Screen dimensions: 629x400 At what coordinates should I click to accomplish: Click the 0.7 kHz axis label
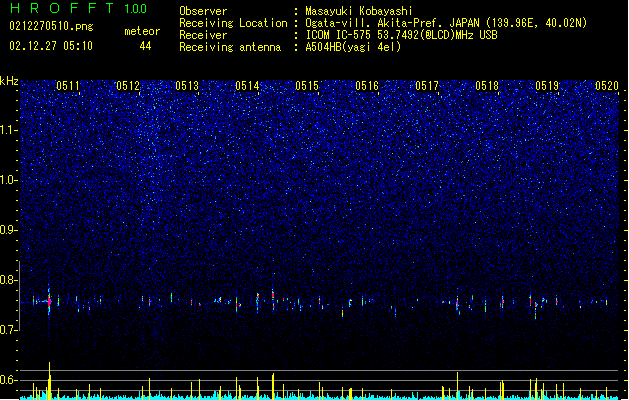8,330
